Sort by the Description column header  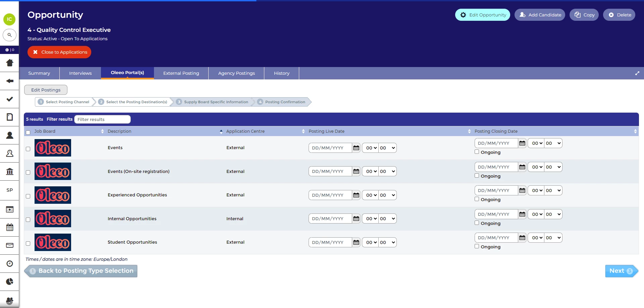click(x=165, y=131)
